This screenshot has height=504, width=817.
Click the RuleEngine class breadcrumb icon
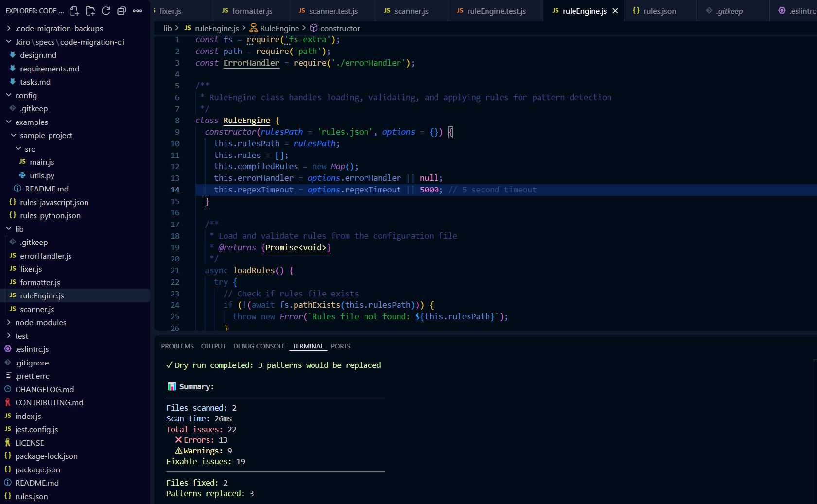coord(253,28)
